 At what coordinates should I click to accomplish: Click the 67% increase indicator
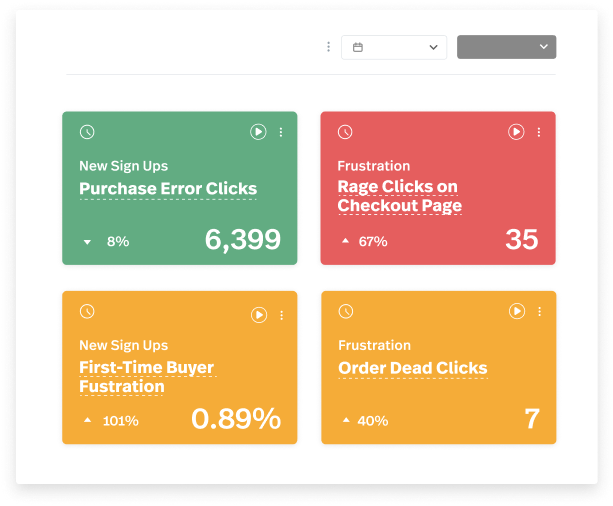click(365, 242)
